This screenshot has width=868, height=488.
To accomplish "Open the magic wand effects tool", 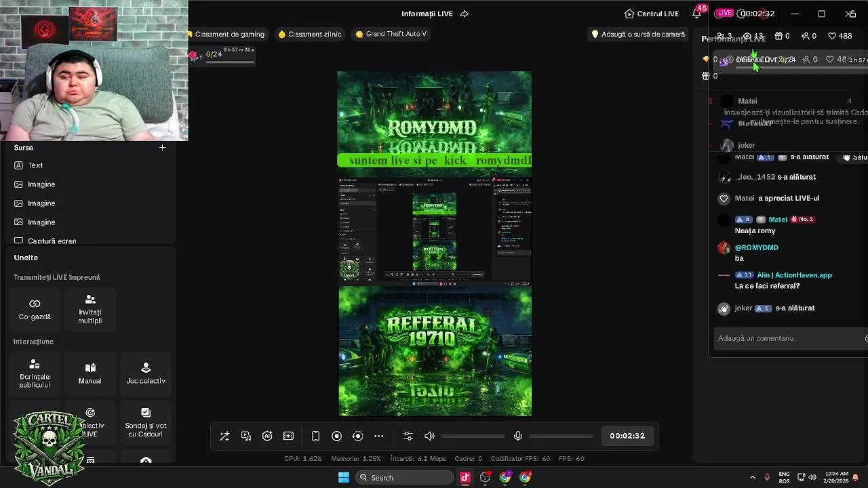I will click(x=224, y=436).
